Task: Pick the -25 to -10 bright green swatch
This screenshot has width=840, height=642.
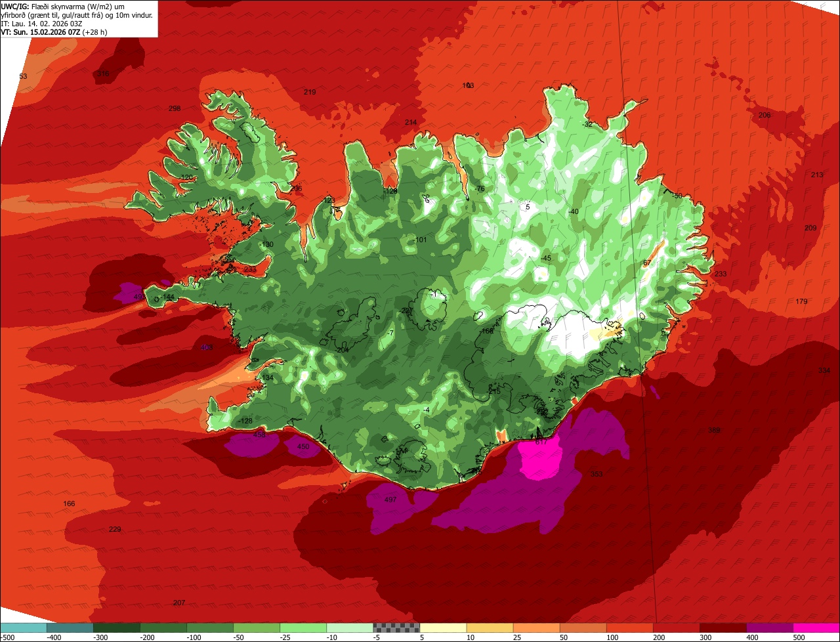Action: coord(303,628)
